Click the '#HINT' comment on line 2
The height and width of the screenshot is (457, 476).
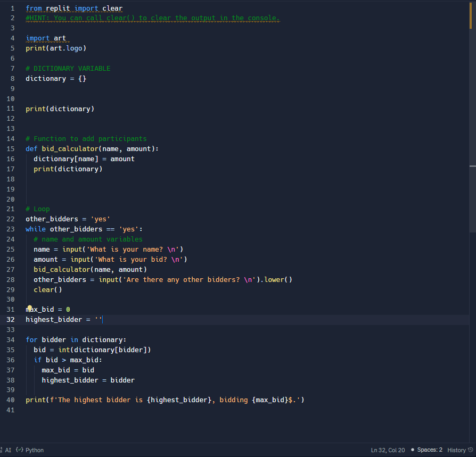click(152, 18)
